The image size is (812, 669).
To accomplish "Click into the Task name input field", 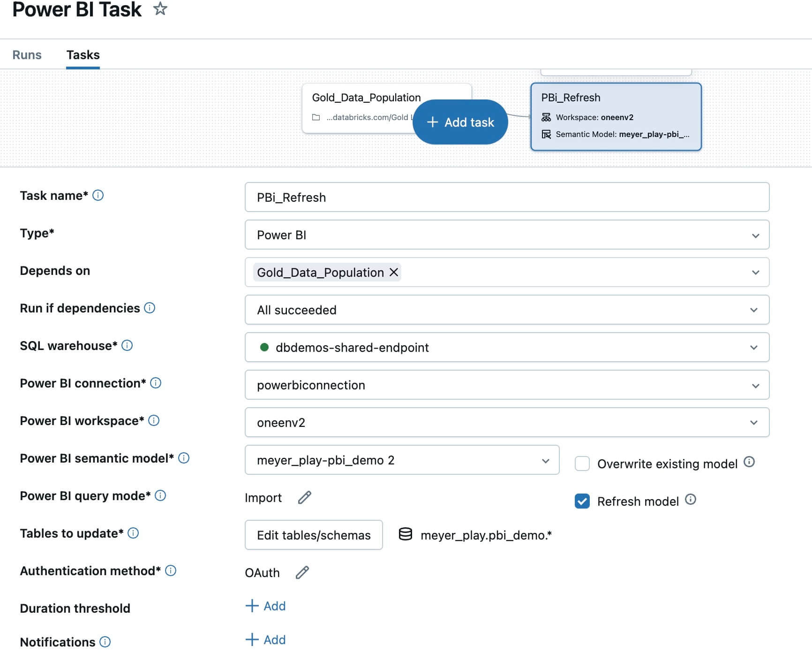I will click(x=506, y=197).
